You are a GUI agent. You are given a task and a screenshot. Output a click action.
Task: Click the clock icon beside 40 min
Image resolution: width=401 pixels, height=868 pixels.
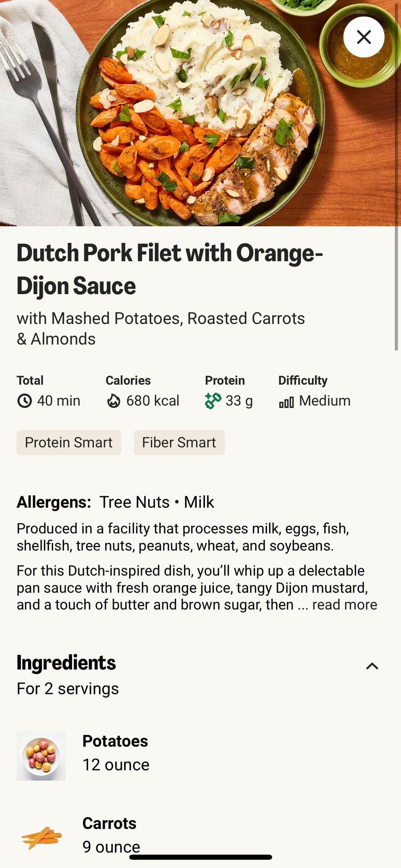pyautogui.click(x=25, y=401)
